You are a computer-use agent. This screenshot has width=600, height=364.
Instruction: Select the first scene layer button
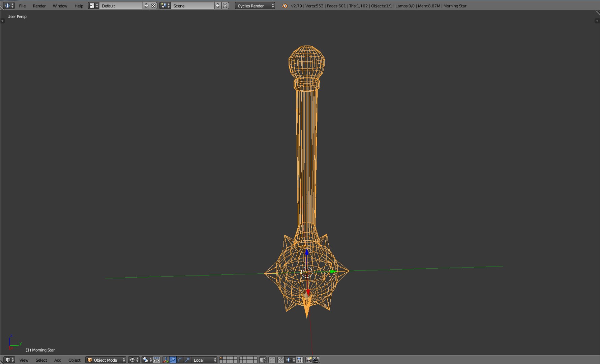221,358
